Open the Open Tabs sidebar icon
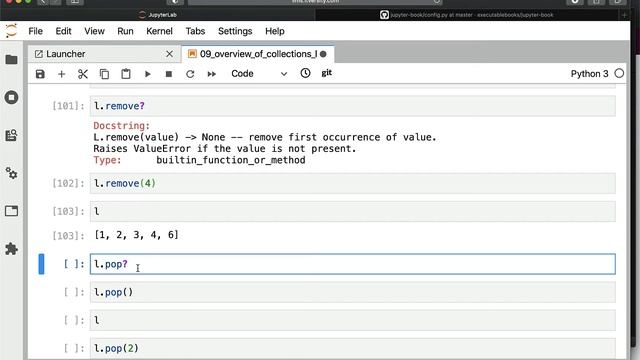 coord(11,211)
